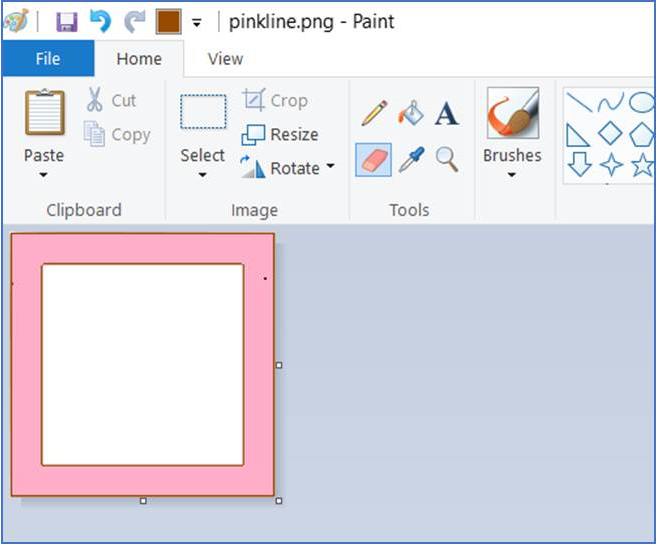Select the Right triangle shape
The image size is (657, 545).
pyautogui.click(x=577, y=134)
